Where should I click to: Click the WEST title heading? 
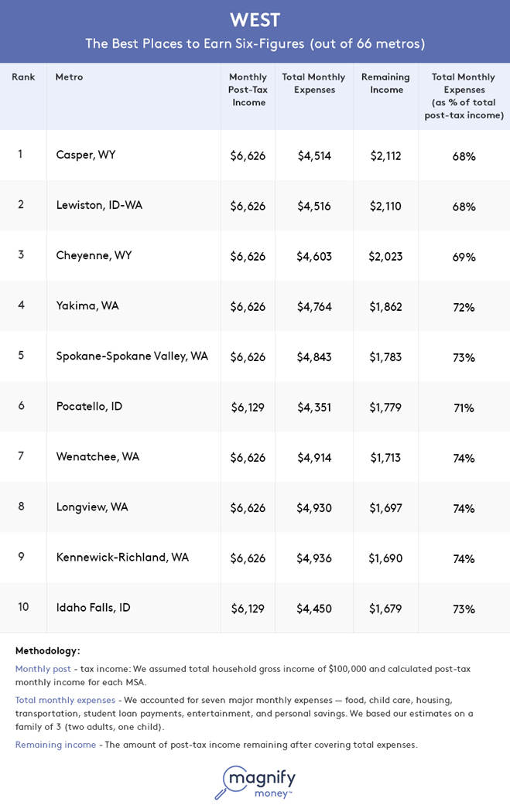(255, 19)
